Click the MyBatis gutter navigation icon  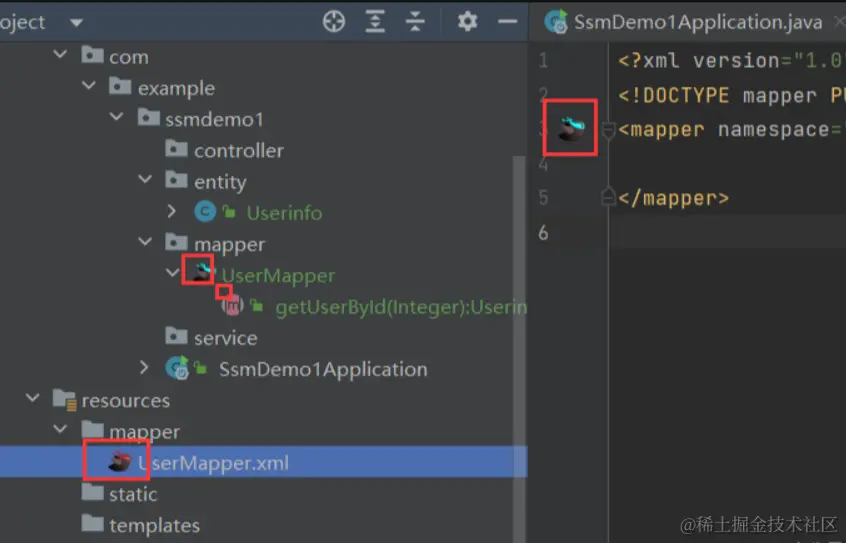[571, 128]
